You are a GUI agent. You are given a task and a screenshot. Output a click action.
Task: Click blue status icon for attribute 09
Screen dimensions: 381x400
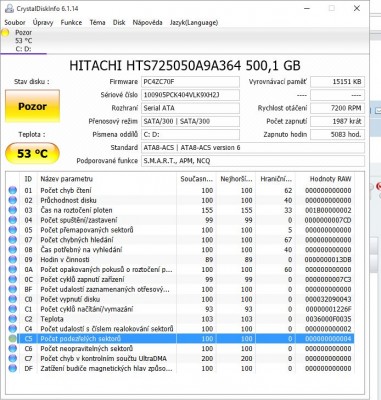pyautogui.click(x=13, y=260)
